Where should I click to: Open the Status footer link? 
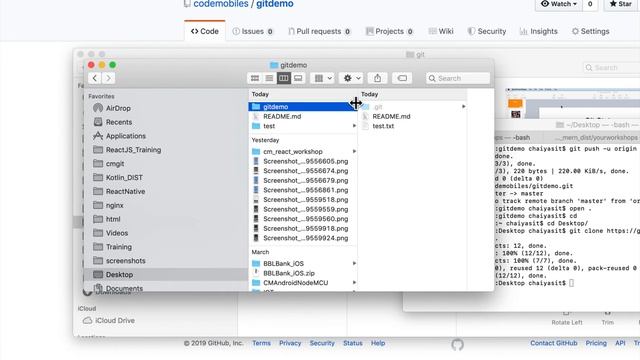353,343
